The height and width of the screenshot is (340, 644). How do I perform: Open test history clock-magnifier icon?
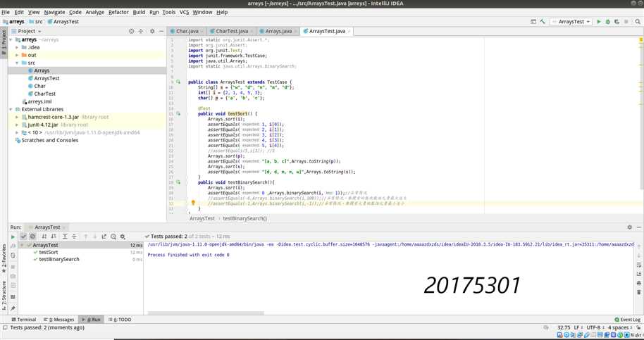[x=113, y=237]
